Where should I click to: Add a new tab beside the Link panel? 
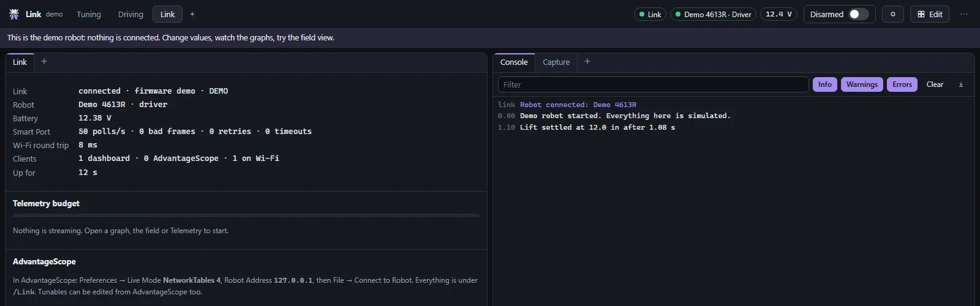(44, 61)
